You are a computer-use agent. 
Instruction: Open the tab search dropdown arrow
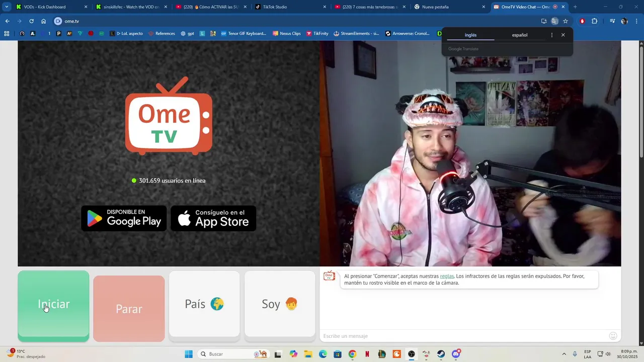tap(7, 7)
